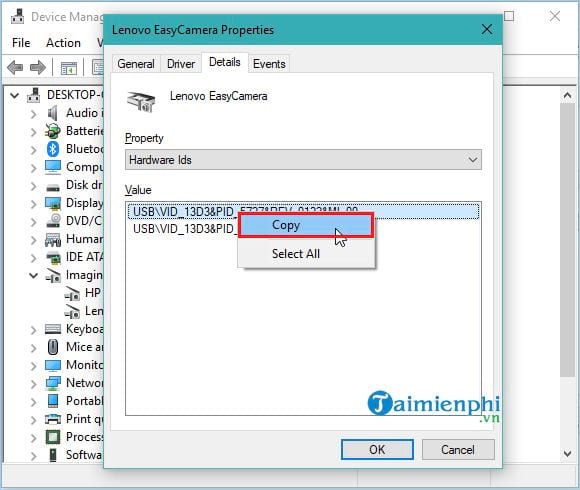This screenshot has height=490, width=580.
Task: Click the Mice and pointing devices icon
Action: tap(53, 347)
